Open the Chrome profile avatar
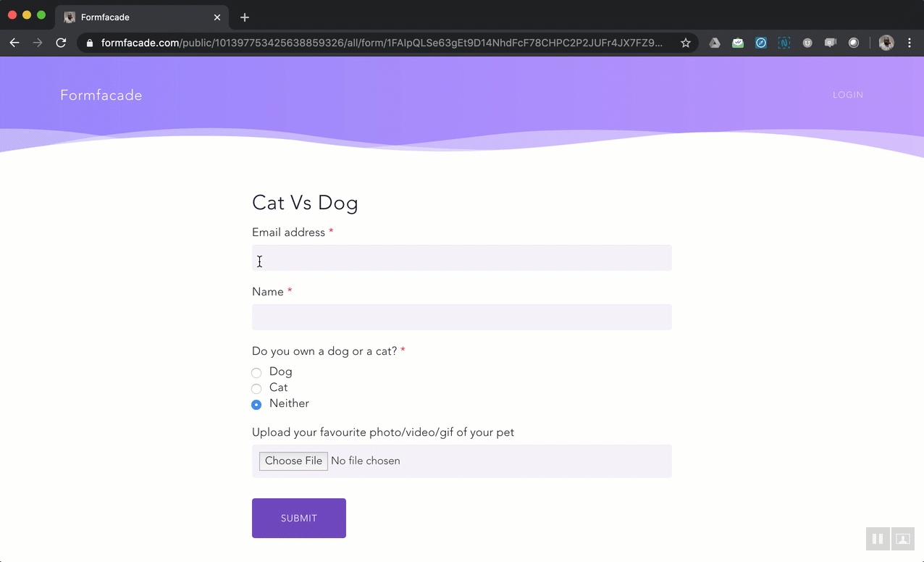Screen dimensions: 924x562 [x=886, y=43]
